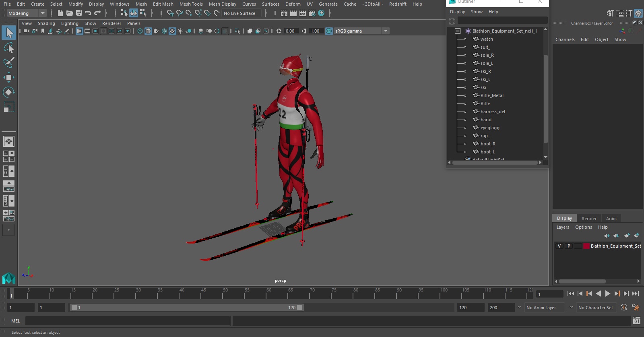The width and height of the screenshot is (644, 337).
Task: Open render settings
Action: (x=312, y=13)
